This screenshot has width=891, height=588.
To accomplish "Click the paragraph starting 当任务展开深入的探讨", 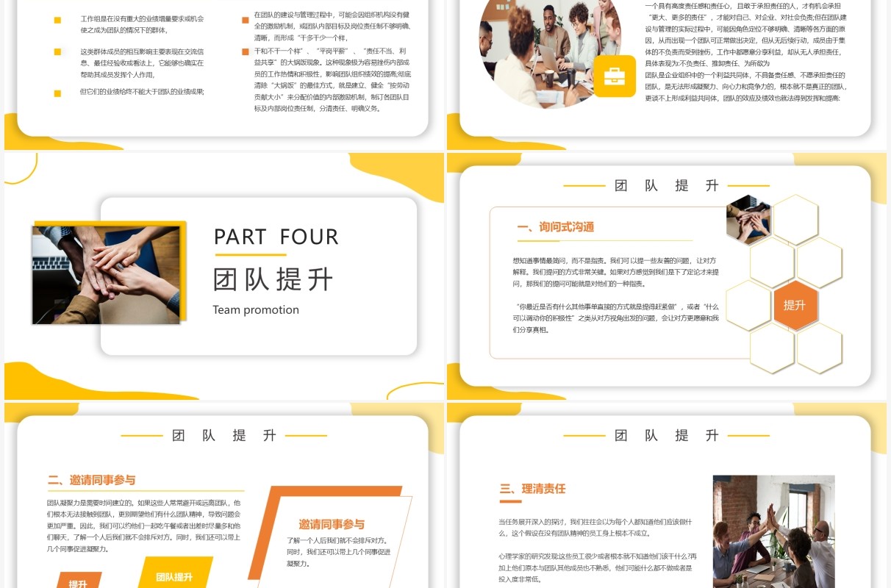I will tap(595, 527).
